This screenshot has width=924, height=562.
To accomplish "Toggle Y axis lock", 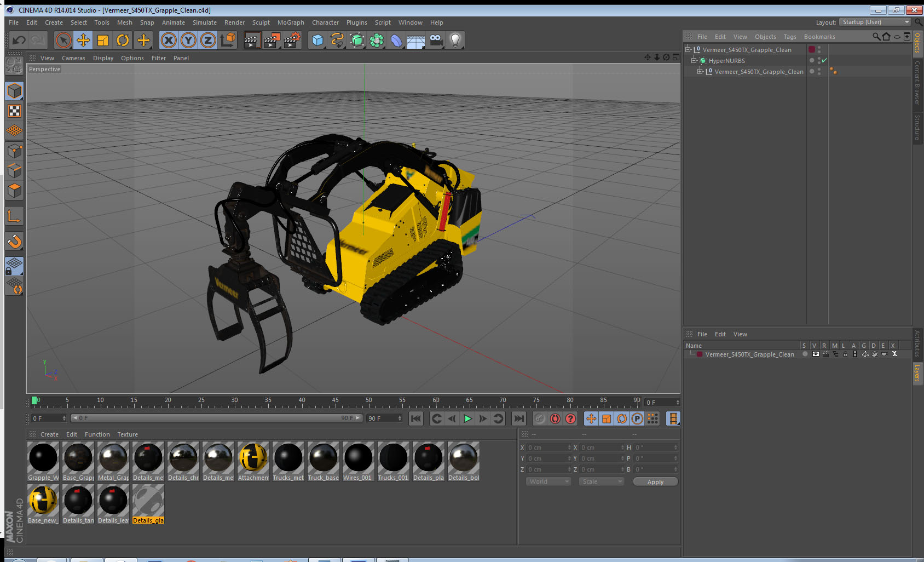I will pos(188,40).
